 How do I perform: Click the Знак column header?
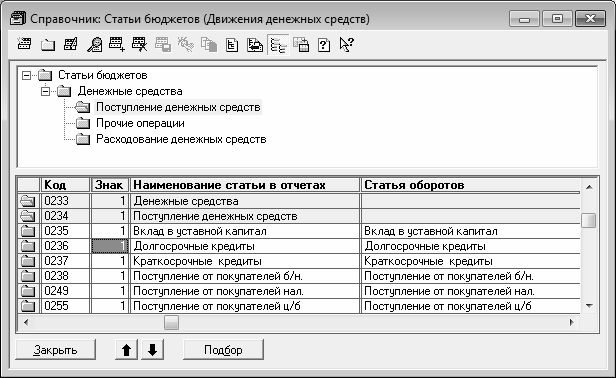pos(110,185)
